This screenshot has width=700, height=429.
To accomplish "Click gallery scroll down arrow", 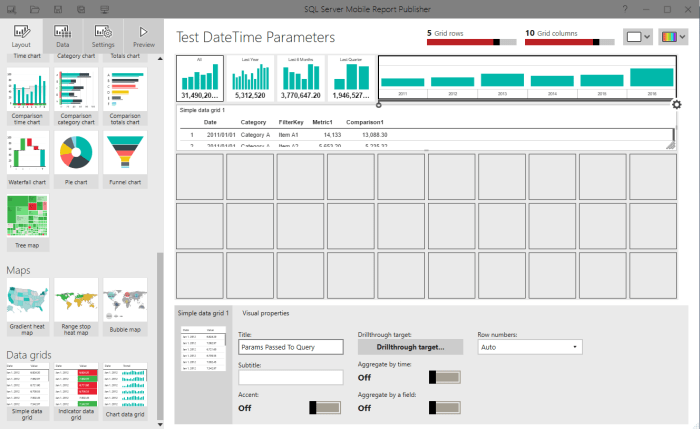I will pyautogui.click(x=160, y=425).
